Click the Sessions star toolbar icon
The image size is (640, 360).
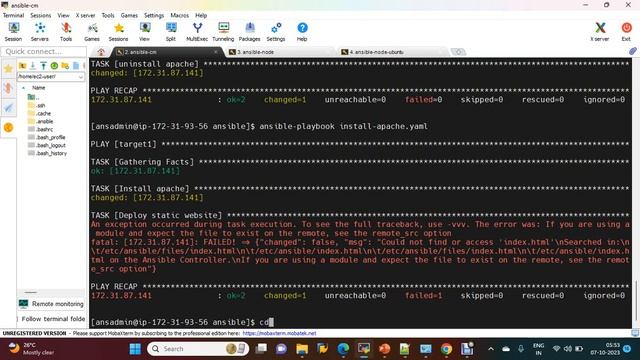[118, 32]
